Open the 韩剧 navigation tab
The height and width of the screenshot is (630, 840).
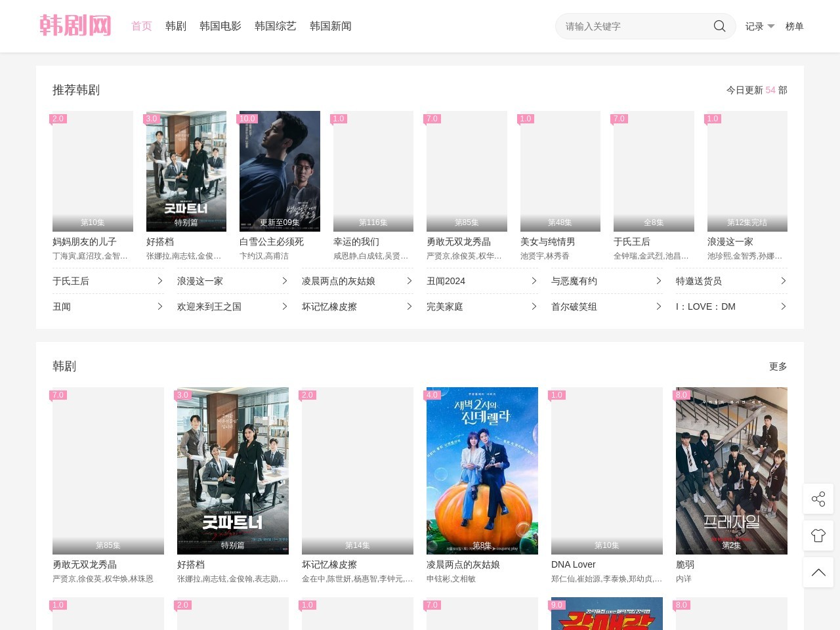coord(176,26)
